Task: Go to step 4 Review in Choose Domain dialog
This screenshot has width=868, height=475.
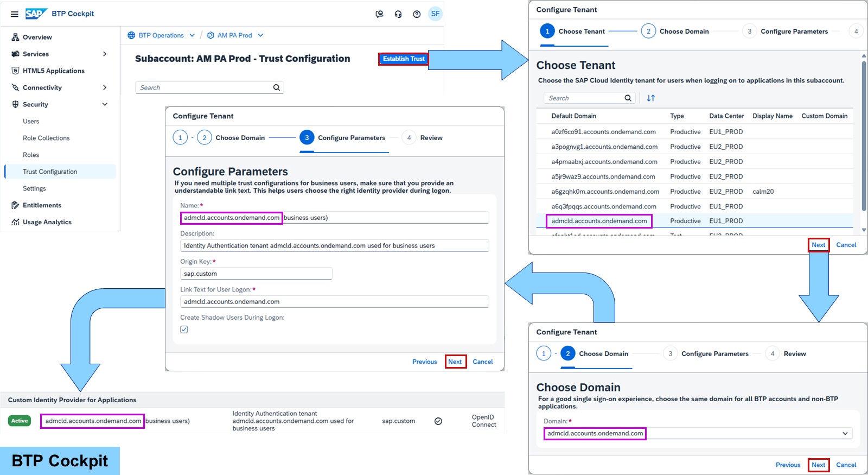Action: point(786,354)
